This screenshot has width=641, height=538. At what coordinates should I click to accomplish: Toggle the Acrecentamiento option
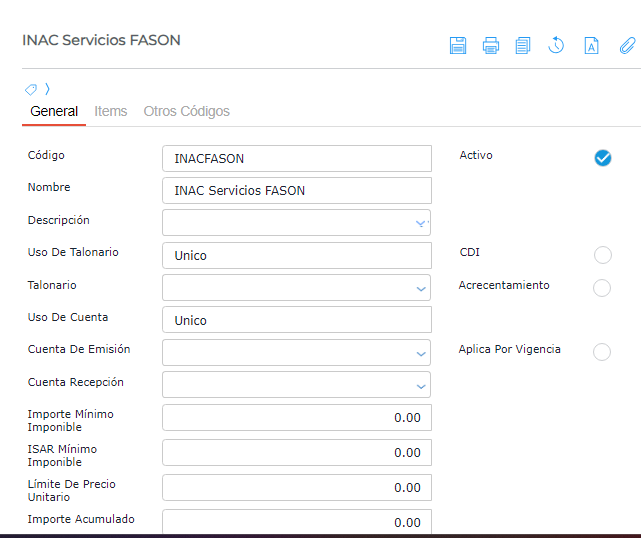pyautogui.click(x=602, y=288)
